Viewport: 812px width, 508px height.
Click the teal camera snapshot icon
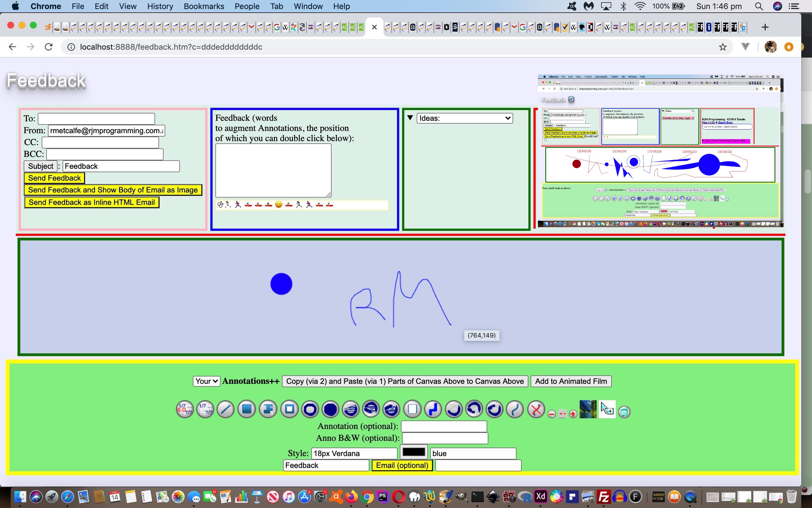click(624, 412)
